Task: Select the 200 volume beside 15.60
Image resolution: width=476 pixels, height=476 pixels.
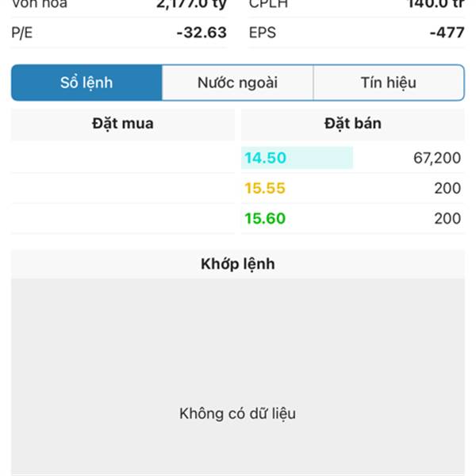Action: 447,219
